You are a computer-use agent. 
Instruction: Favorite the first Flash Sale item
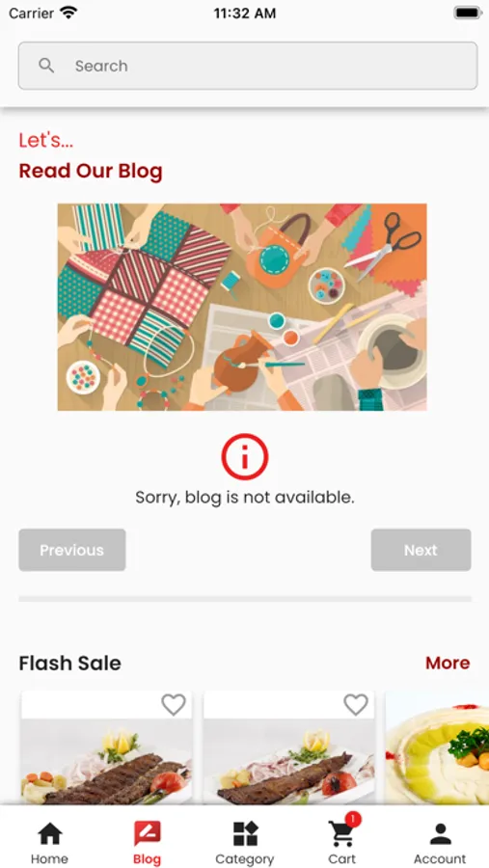(174, 705)
